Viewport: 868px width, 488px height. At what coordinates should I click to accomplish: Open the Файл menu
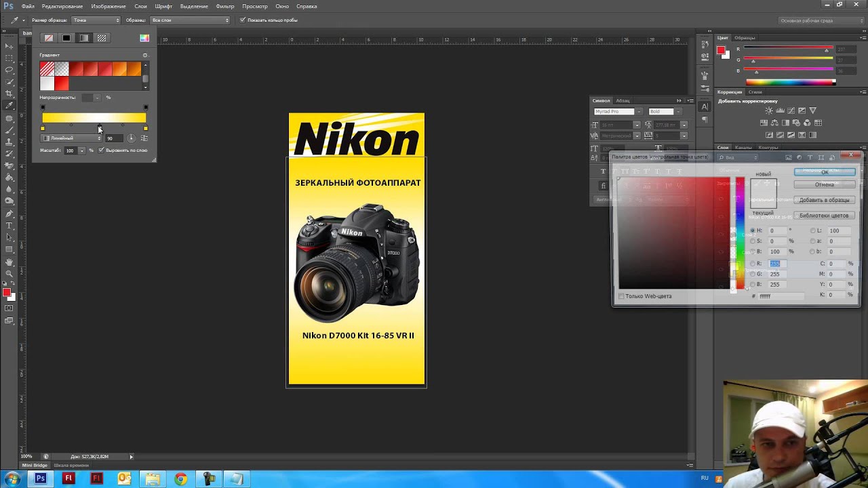(28, 6)
